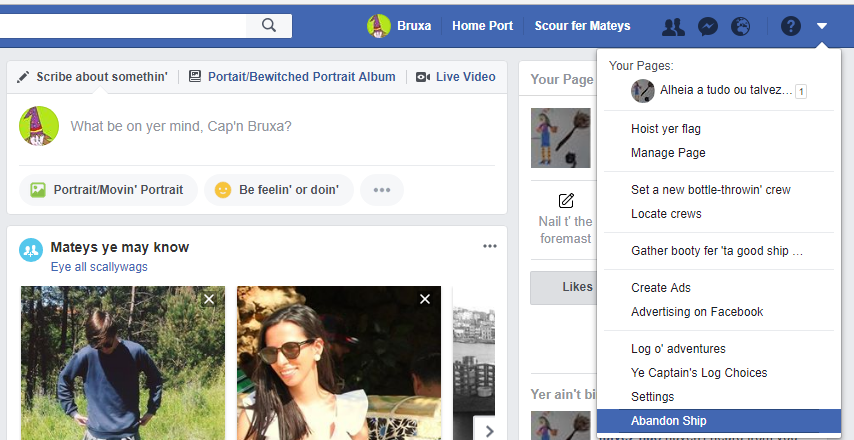Collapse the account dropdown arrow
The height and width of the screenshot is (440, 854).
[x=821, y=27]
